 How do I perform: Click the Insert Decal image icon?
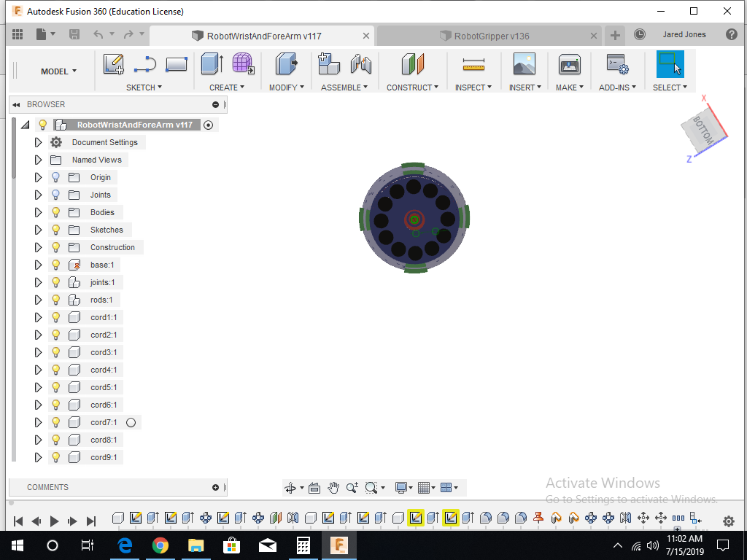524,64
